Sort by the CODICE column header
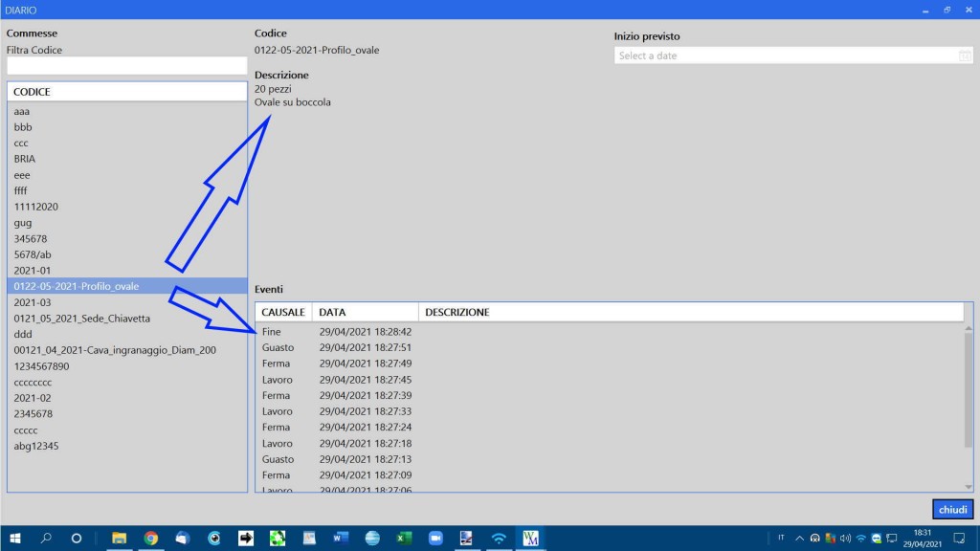Screen dimensions: 980x551 coord(127,91)
